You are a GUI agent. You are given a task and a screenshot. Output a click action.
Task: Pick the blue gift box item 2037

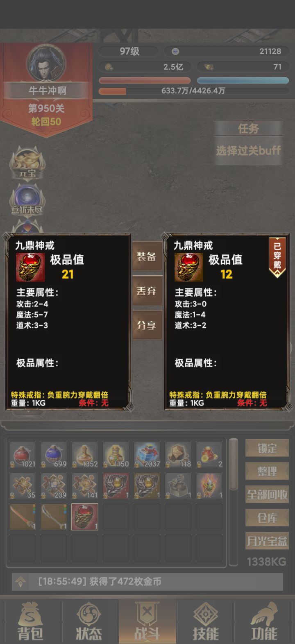147,454
